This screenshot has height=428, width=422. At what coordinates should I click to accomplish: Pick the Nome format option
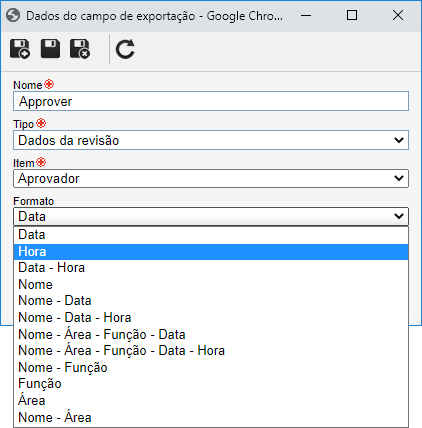coord(211,284)
